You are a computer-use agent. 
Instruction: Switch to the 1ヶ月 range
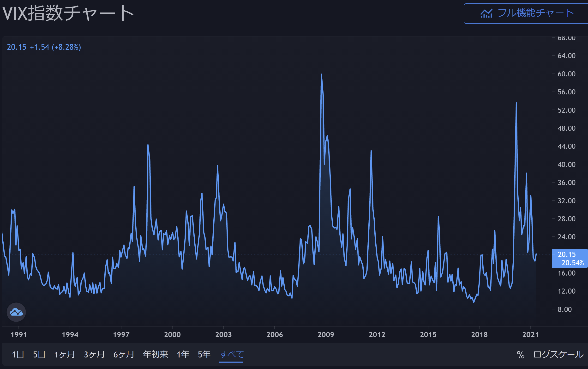(x=64, y=354)
